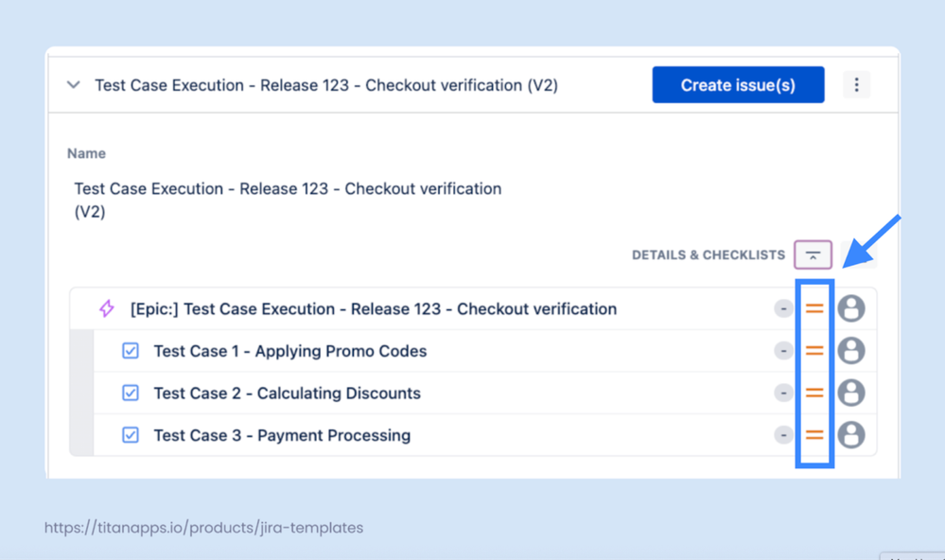Viewport: 945px width, 560px height.
Task: Select the DETAILS & CHECKLISTS header
Action: [708, 254]
